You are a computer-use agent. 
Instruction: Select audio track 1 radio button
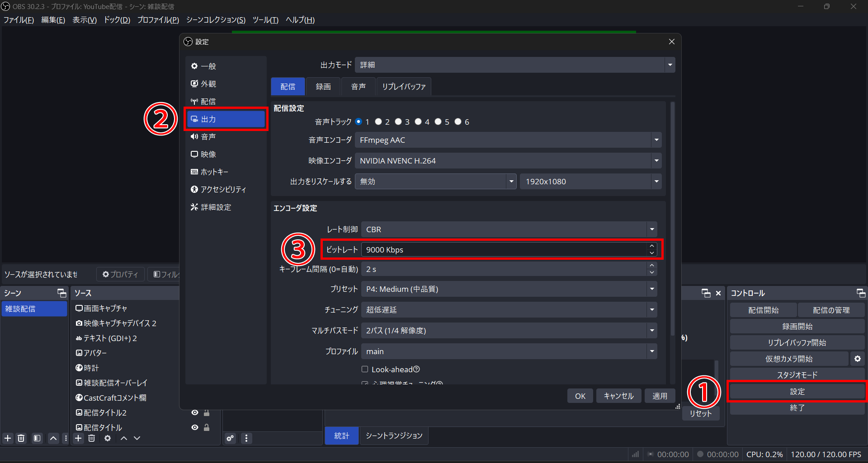tap(359, 122)
